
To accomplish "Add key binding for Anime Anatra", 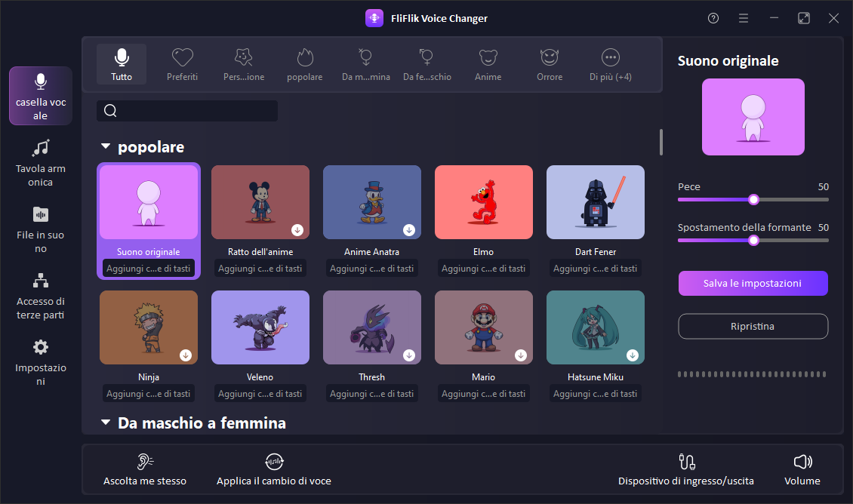I will coord(372,269).
